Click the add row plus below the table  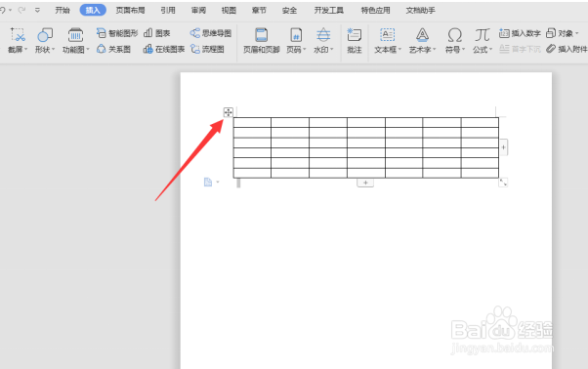click(x=365, y=183)
